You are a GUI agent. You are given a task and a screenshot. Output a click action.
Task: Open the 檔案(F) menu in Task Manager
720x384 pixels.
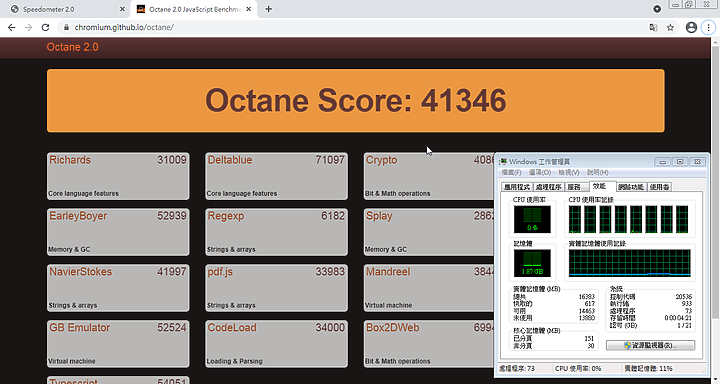pyautogui.click(x=512, y=172)
